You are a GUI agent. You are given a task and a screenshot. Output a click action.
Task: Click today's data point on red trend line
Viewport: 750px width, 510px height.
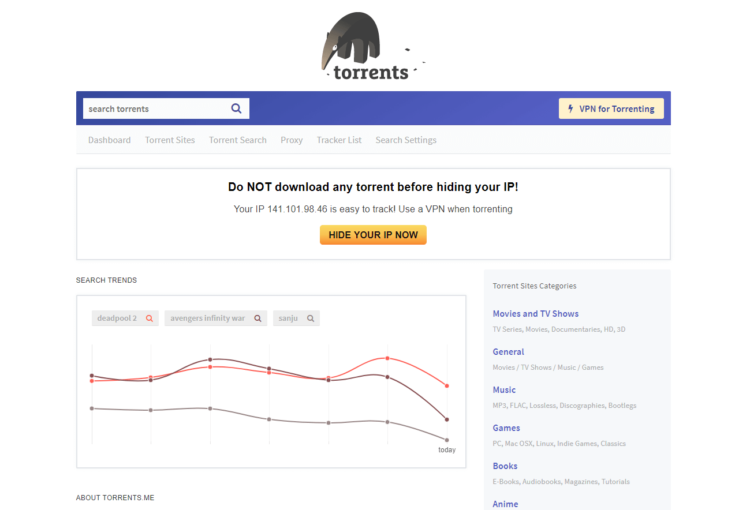coord(447,386)
